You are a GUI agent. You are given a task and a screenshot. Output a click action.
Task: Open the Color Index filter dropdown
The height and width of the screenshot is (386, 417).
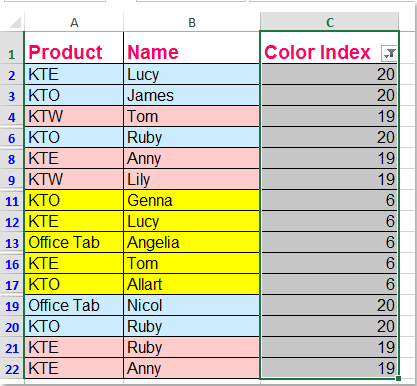point(389,53)
